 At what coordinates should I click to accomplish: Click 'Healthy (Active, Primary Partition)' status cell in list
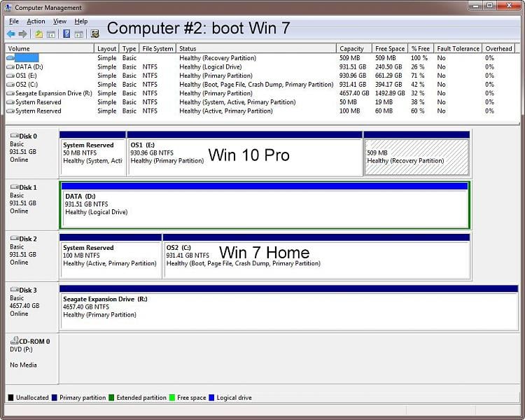pos(226,111)
